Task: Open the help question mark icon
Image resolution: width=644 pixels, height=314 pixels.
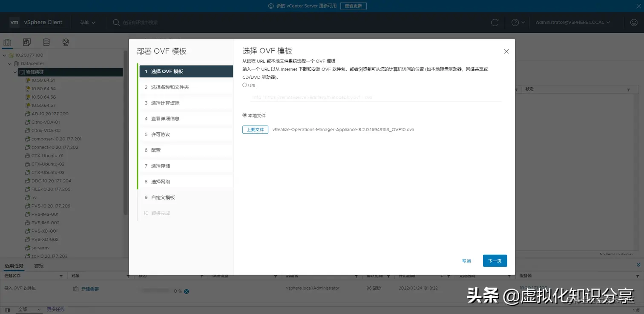Action: tap(515, 23)
